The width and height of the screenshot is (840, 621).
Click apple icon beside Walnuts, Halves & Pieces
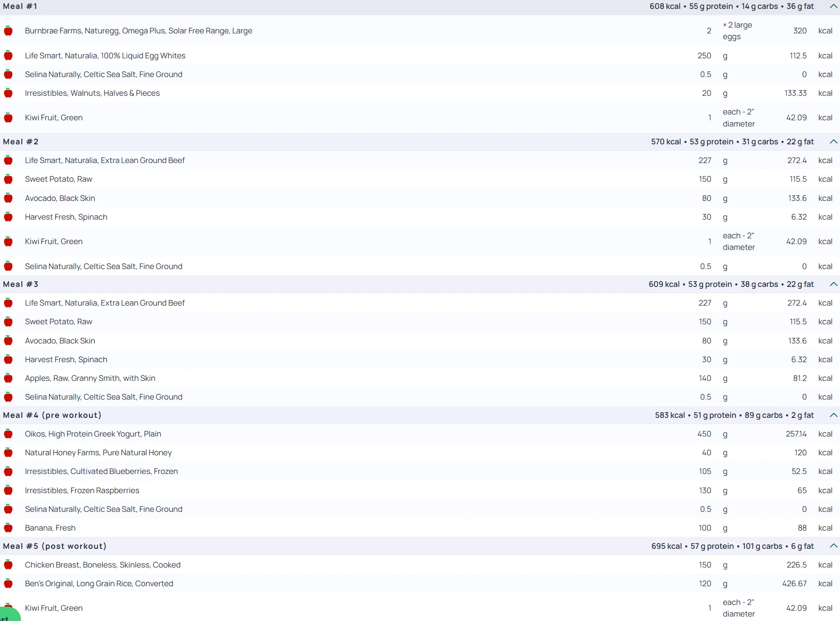coord(8,93)
